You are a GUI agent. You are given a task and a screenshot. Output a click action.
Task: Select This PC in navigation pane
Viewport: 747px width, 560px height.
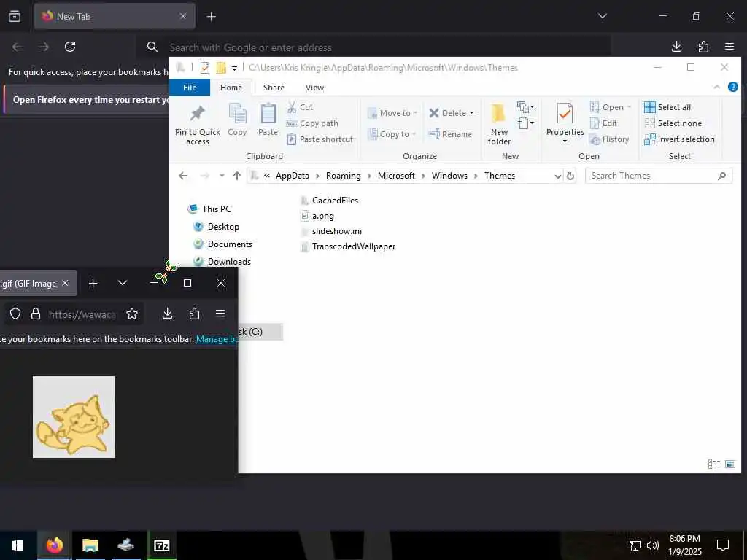tap(210, 209)
